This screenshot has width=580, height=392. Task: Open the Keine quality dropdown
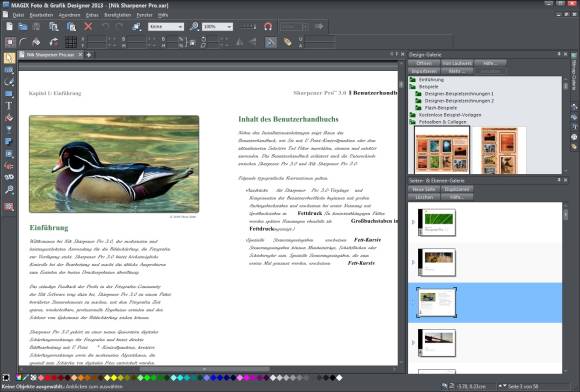166,27
